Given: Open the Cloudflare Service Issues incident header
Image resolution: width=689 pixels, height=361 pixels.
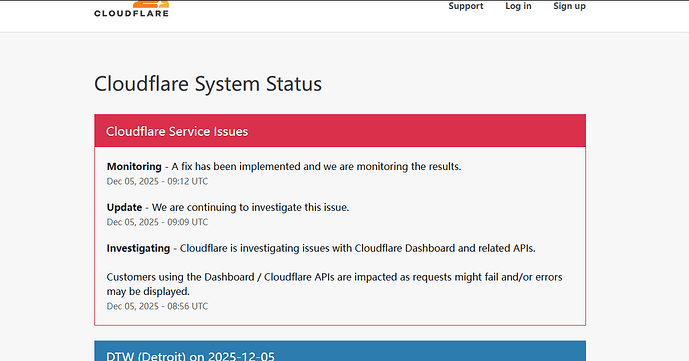Looking at the screenshot, I should (340, 131).
